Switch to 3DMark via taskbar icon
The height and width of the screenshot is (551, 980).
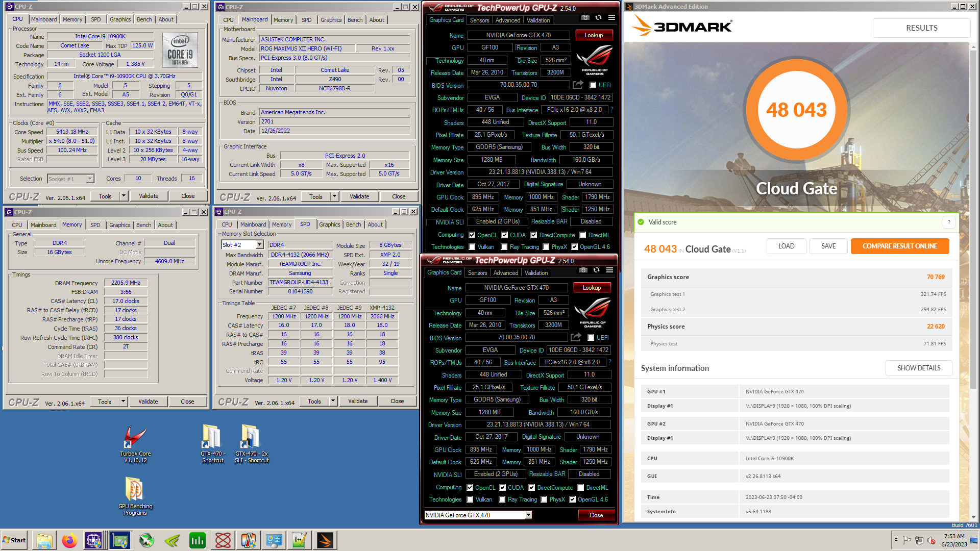click(325, 540)
